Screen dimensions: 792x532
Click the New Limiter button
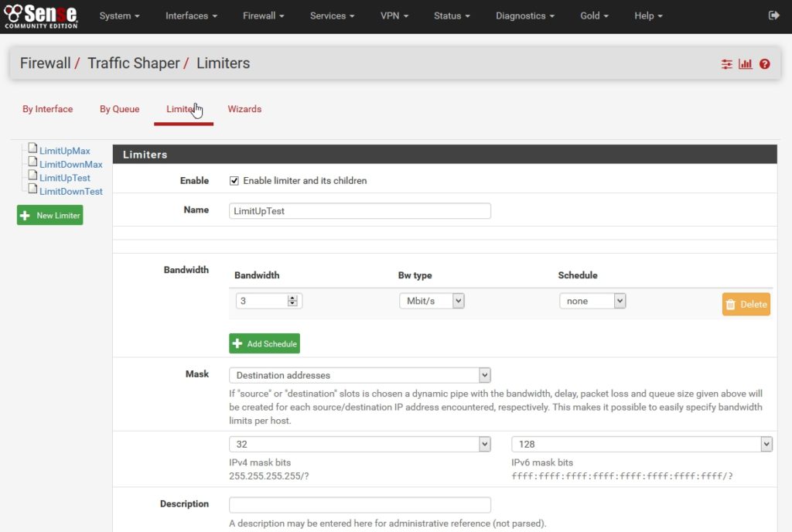(x=49, y=215)
